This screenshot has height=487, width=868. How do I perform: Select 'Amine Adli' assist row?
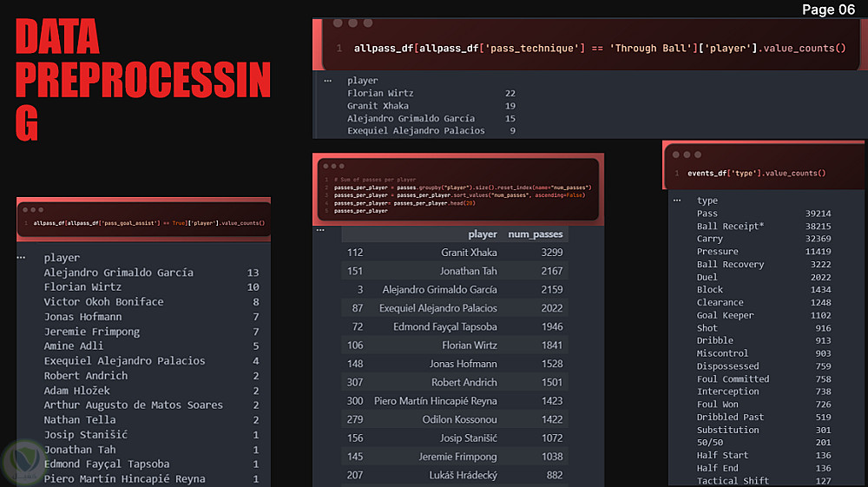coord(73,346)
